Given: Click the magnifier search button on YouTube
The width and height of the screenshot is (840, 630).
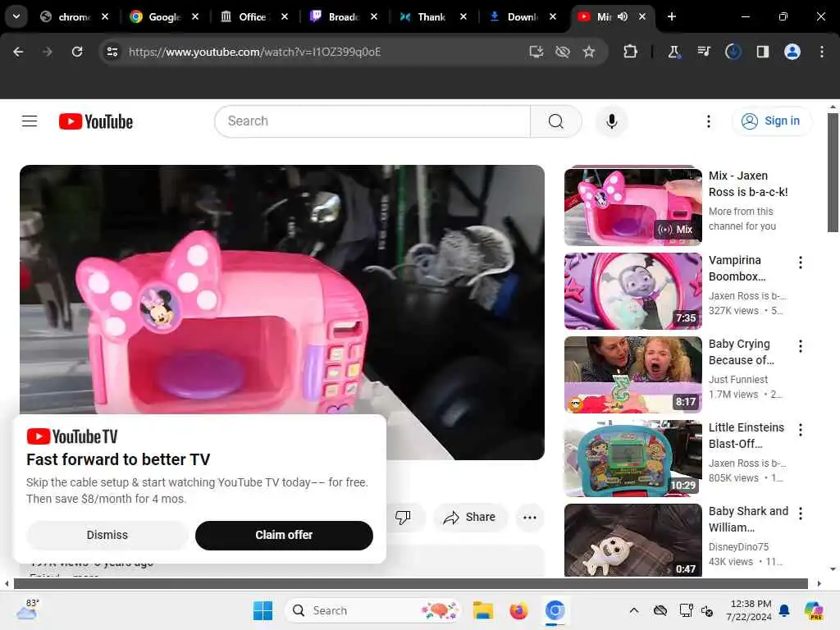Looking at the screenshot, I should click(x=555, y=121).
